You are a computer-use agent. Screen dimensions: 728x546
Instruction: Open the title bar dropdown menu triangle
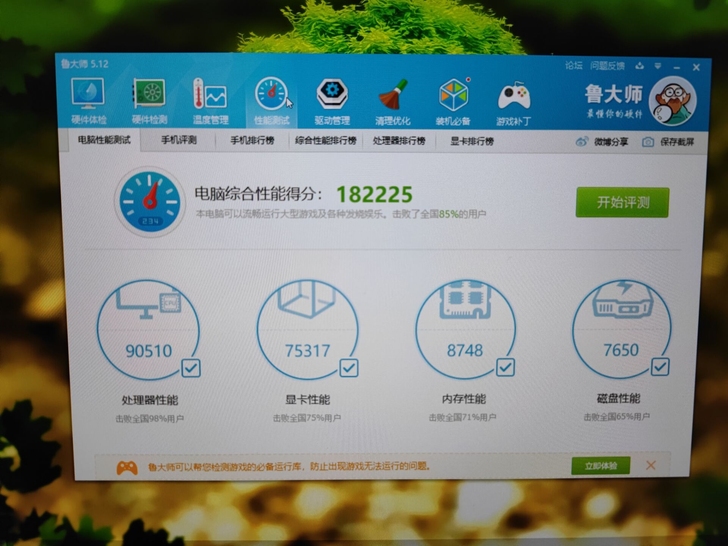(658, 66)
